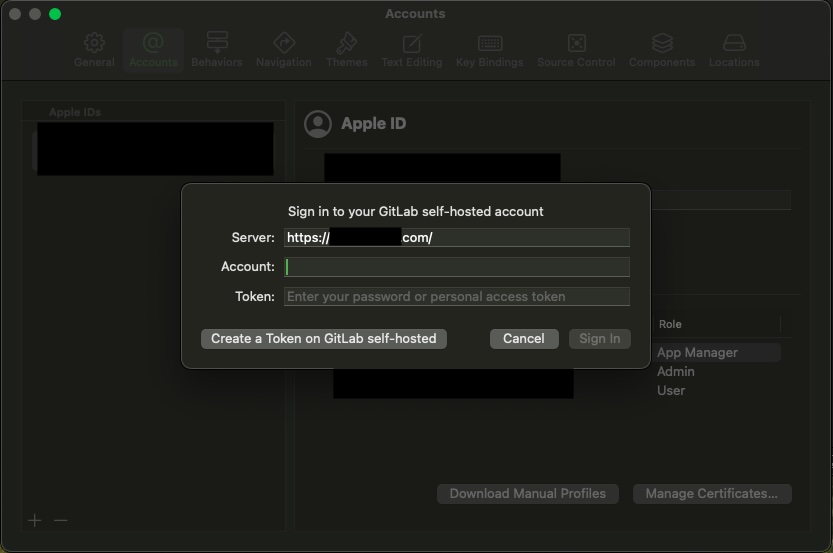Open Text Editing preferences
The height and width of the screenshot is (553, 833).
[411, 49]
